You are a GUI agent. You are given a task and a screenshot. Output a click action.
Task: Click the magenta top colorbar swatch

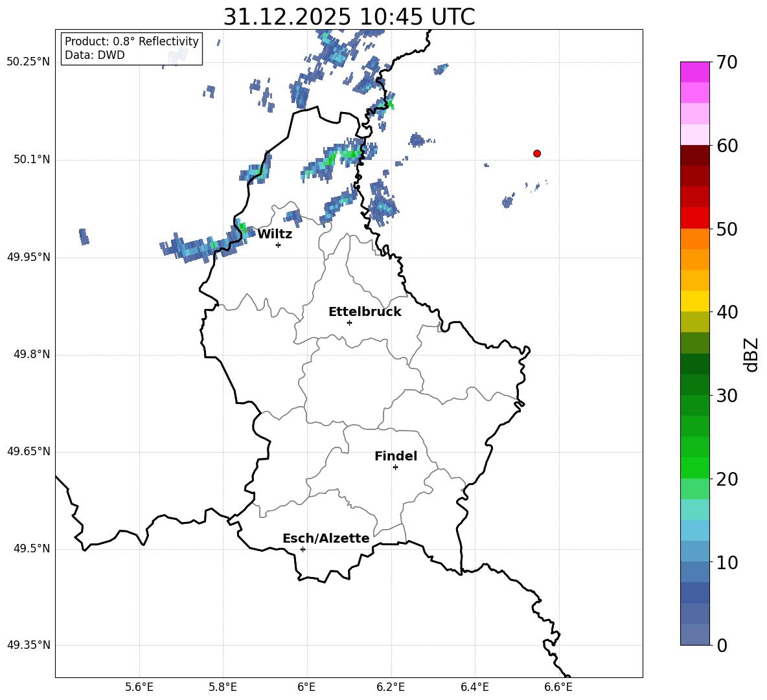click(694, 72)
